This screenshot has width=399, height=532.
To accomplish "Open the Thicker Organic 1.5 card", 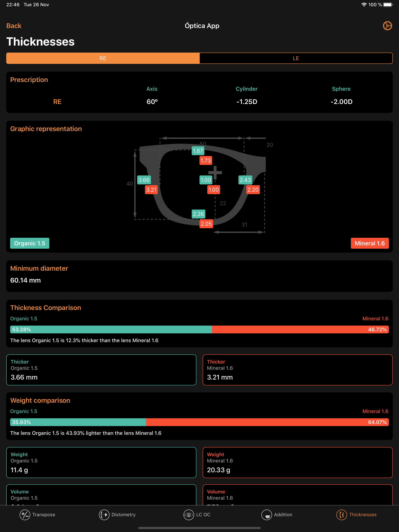I will tap(101, 370).
